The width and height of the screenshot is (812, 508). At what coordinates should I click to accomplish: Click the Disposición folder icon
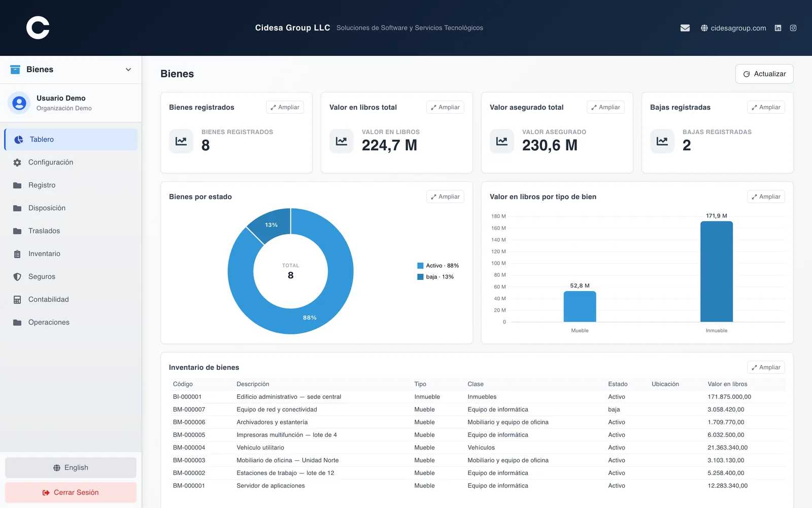[17, 208]
